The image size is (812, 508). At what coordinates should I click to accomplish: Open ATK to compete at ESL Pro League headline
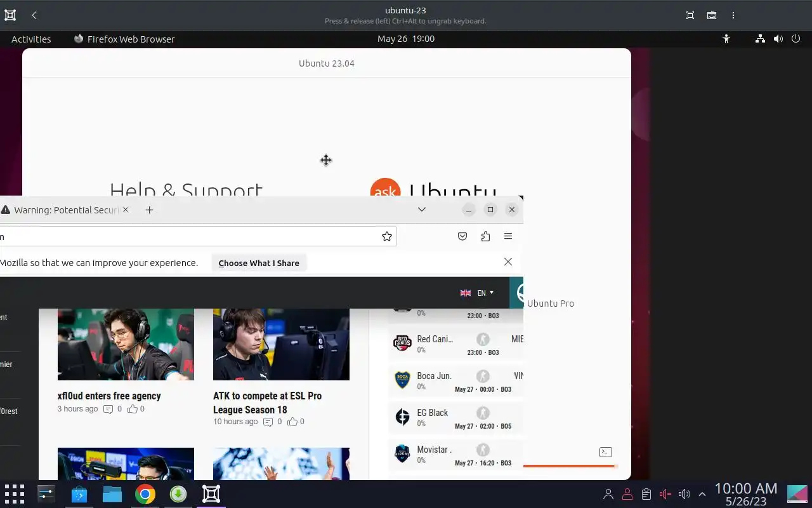point(267,403)
